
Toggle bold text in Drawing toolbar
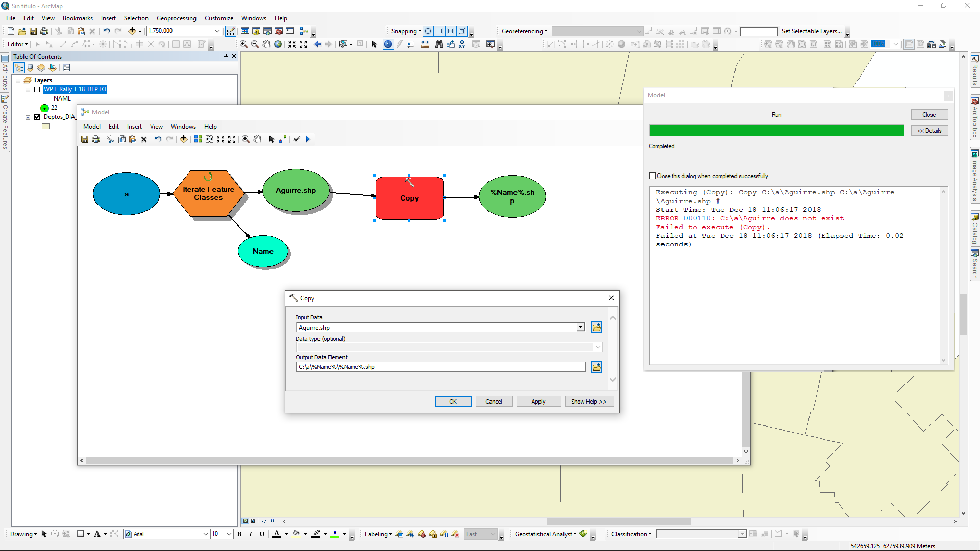click(239, 534)
